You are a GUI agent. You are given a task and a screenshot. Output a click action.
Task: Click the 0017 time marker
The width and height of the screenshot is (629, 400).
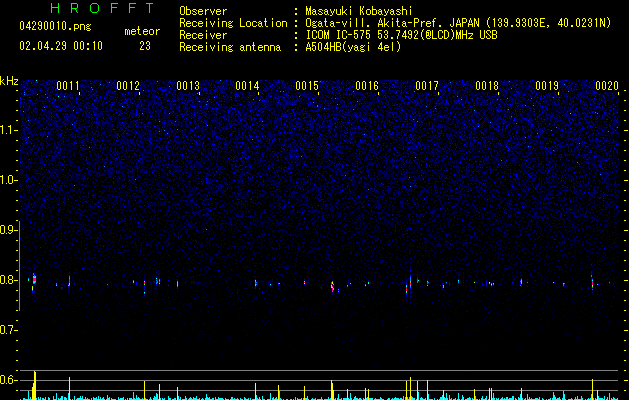pyautogui.click(x=427, y=86)
